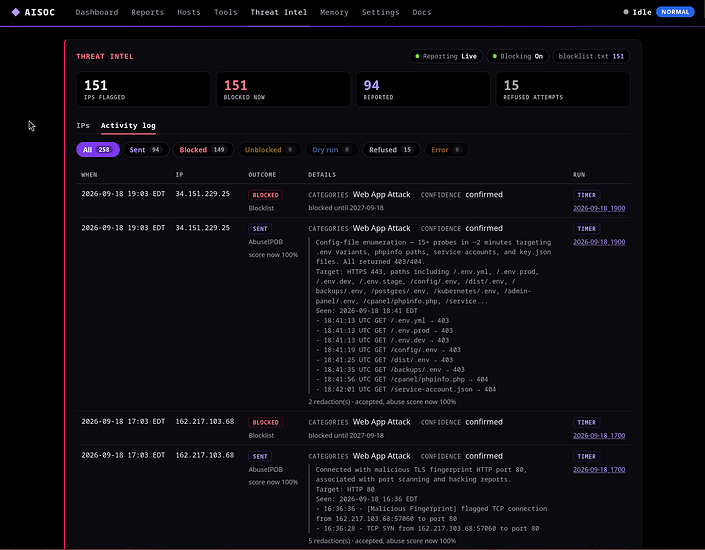This screenshot has height=550, width=705.
Task: Open the Tools nav item
Action: click(x=225, y=12)
